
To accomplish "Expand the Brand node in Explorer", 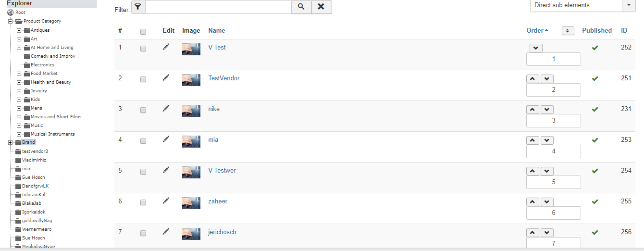I will 11,142.
